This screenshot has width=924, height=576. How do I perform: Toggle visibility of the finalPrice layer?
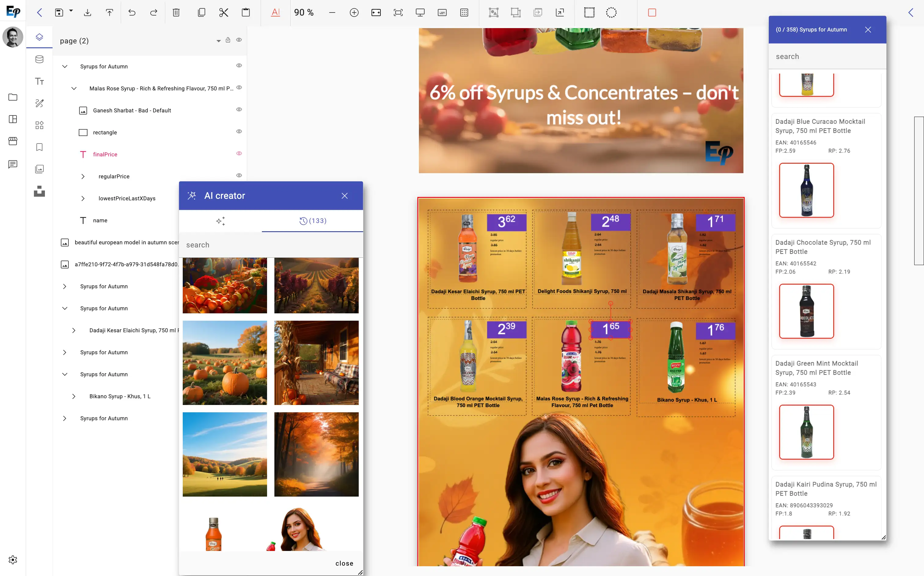pyautogui.click(x=239, y=153)
